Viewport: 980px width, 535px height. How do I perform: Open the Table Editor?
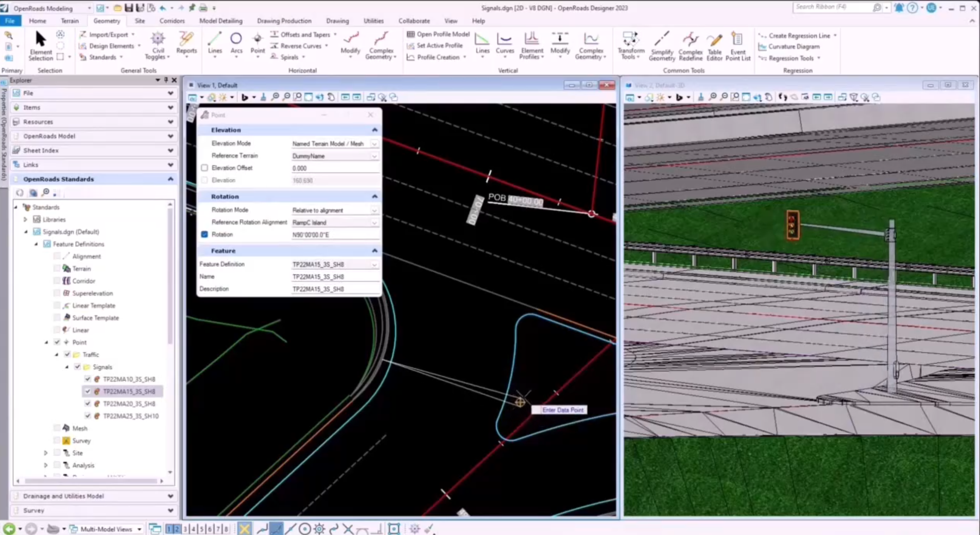(714, 46)
